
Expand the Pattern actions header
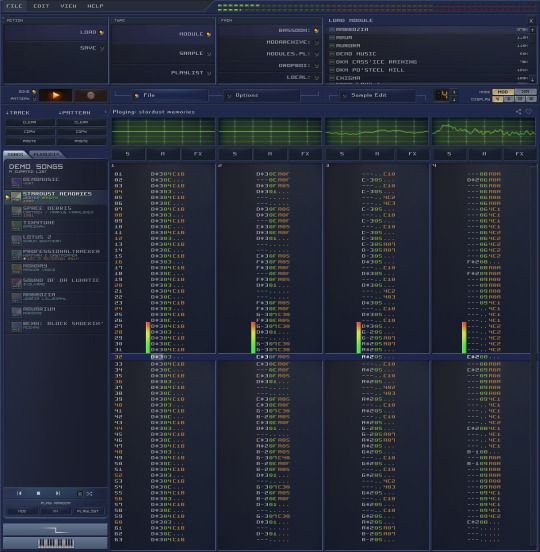pyautogui.click(x=75, y=113)
